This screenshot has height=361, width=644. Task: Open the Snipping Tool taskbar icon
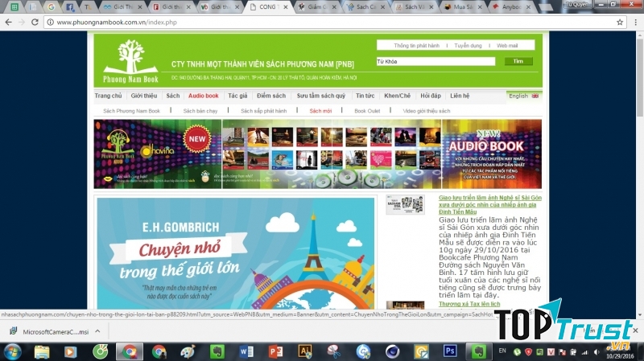[x=334, y=352]
